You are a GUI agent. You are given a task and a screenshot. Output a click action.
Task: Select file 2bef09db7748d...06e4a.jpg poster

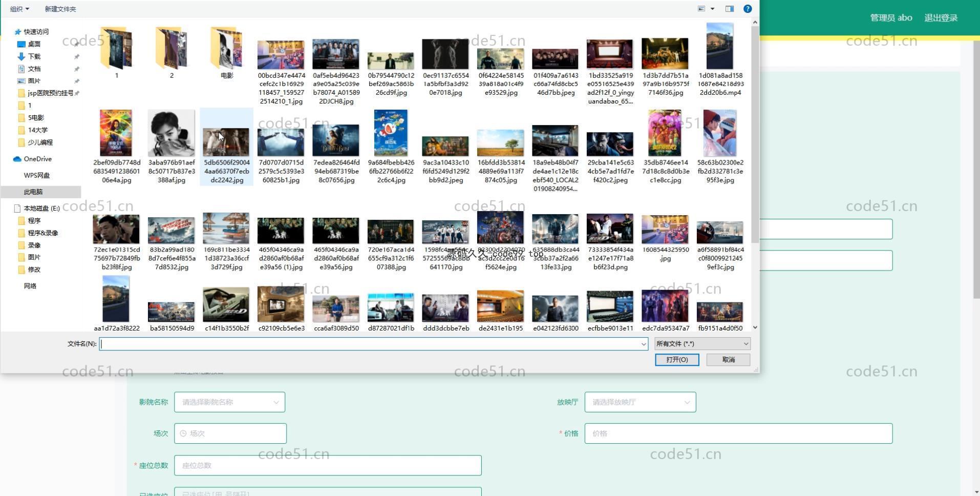click(x=116, y=147)
